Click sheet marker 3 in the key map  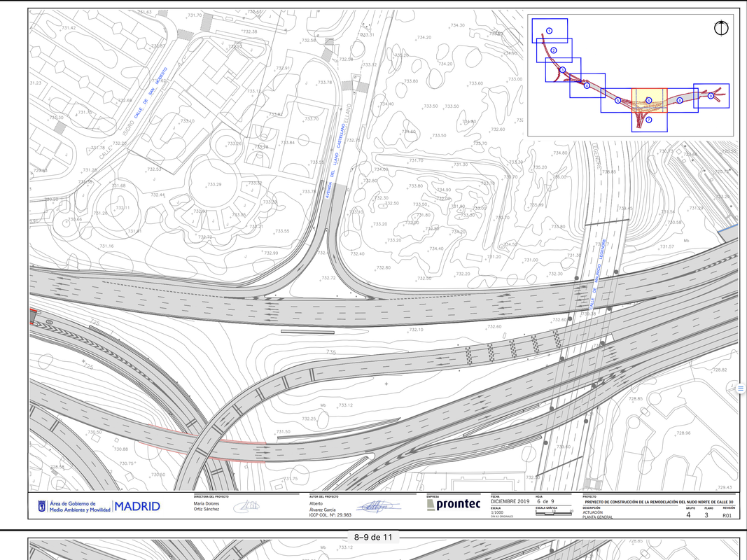(563, 69)
